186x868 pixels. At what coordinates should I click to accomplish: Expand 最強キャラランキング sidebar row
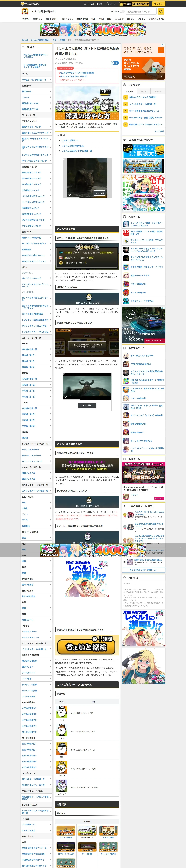[x=37, y=127]
